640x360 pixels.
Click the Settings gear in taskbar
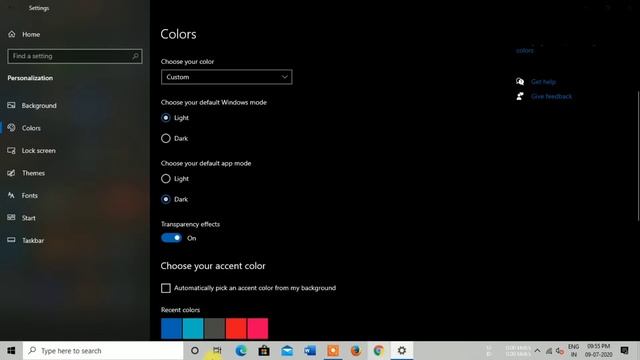(402, 351)
